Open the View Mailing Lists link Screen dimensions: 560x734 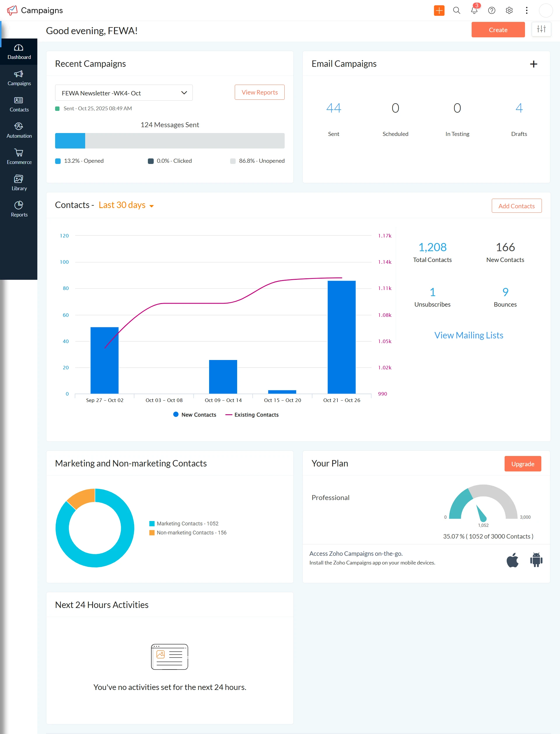coord(468,335)
